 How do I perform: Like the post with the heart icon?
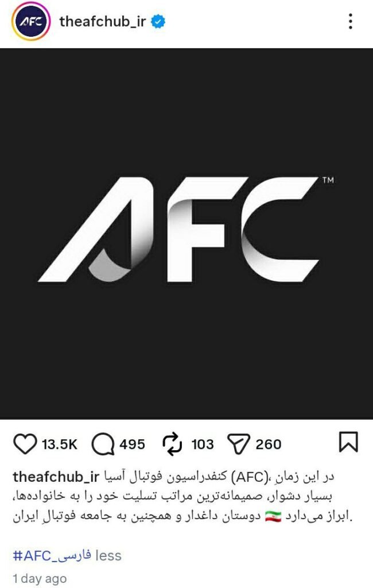25,444
